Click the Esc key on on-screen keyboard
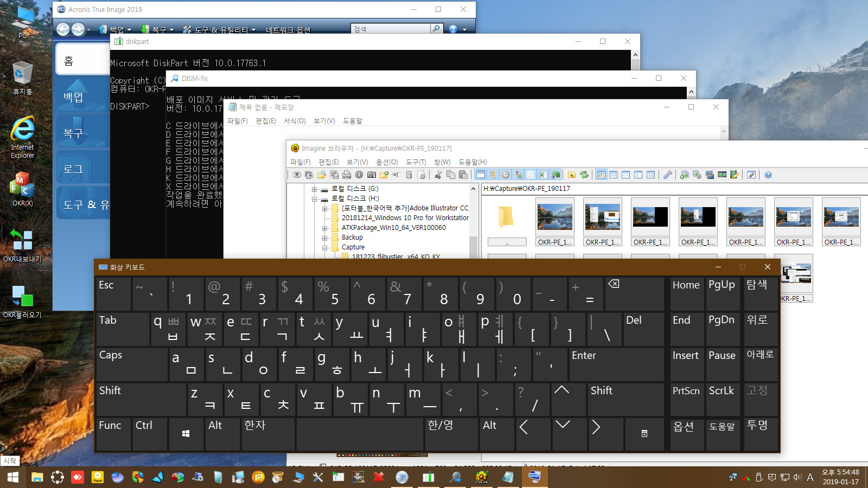Viewport: 868px width, 488px height. (113, 293)
